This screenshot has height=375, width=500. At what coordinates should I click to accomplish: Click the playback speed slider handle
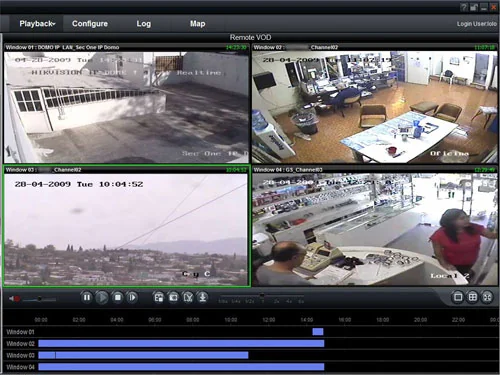point(262,295)
